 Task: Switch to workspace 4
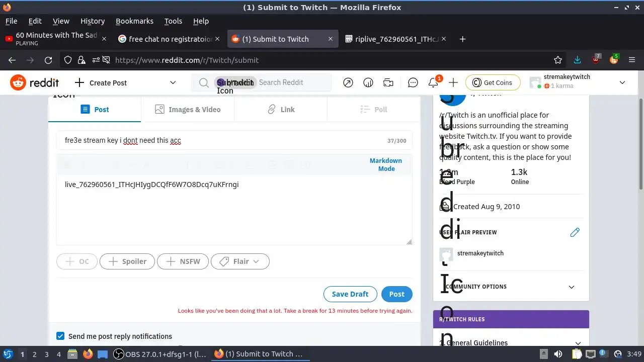pos(58,354)
